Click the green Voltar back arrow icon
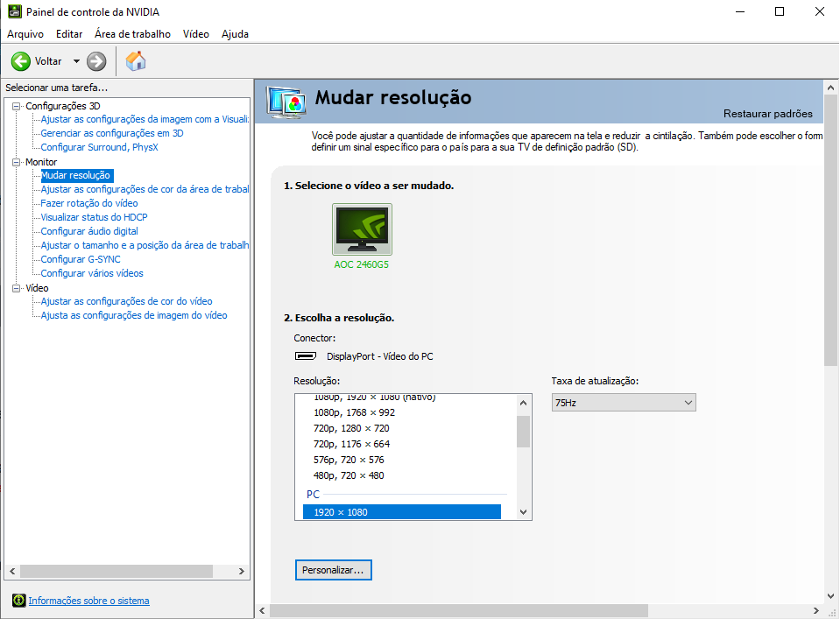The width and height of the screenshot is (840, 619). click(21, 61)
